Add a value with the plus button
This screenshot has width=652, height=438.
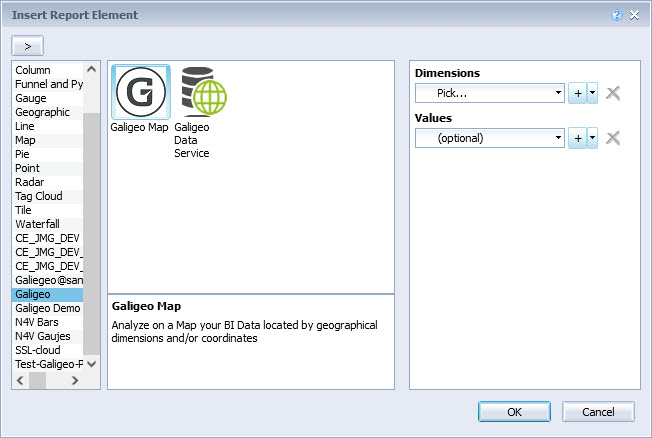pos(578,138)
